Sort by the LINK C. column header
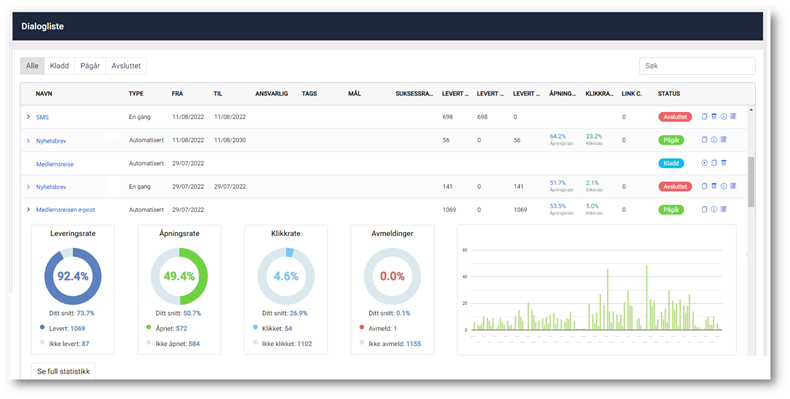Viewport: 790px width, 399px height. click(632, 94)
